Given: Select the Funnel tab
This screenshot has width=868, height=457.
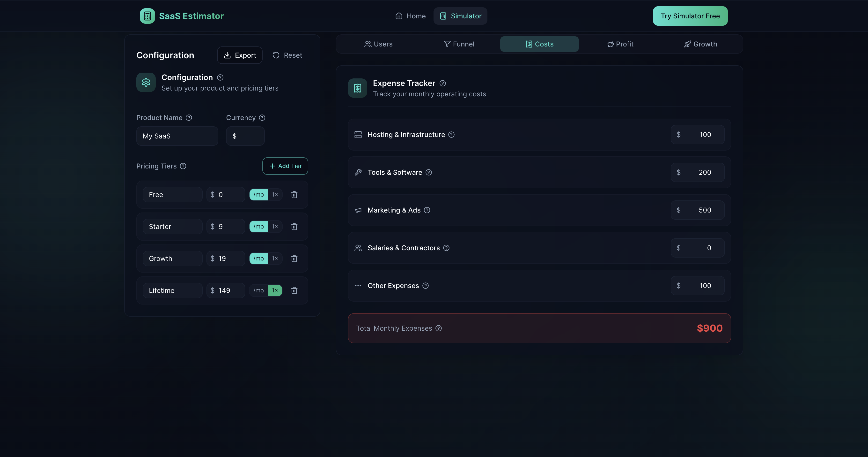Looking at the screenshot, I should point(459,44).
